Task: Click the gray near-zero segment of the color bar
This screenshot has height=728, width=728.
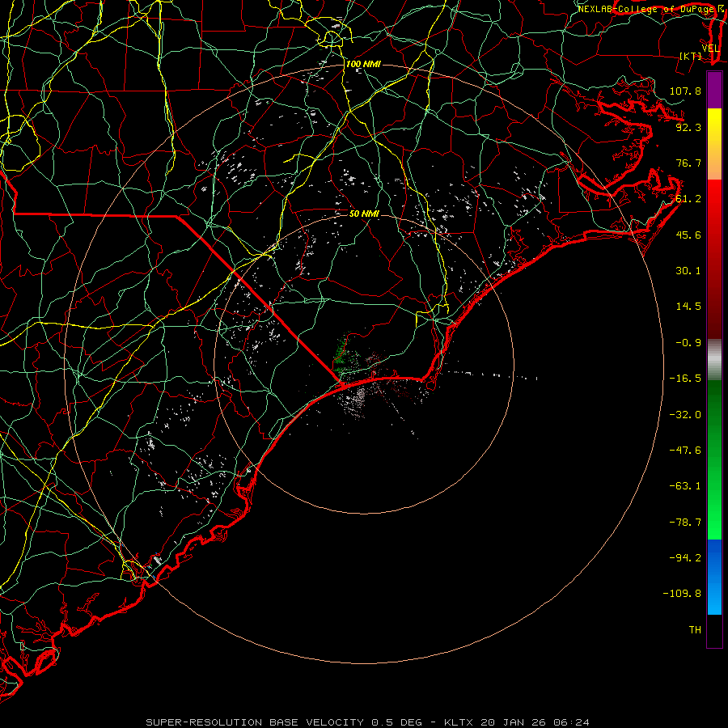Action: [x=714, y=359]
